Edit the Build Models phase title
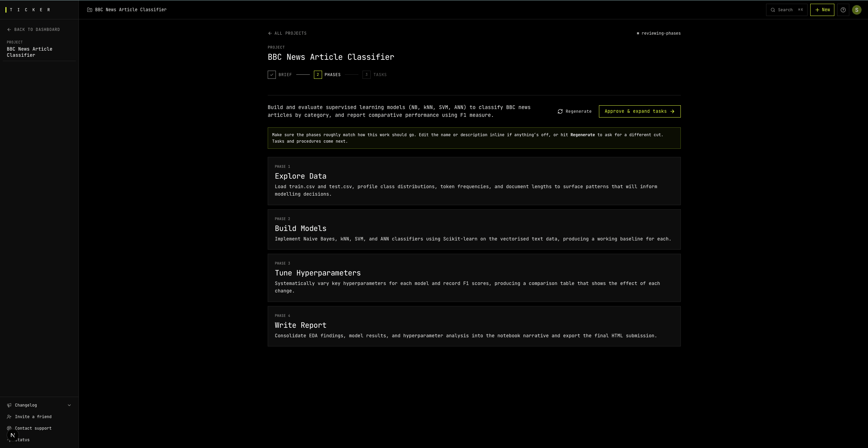Image resolution: width=868 pixels, height=448 pixels. click(301, 228)
